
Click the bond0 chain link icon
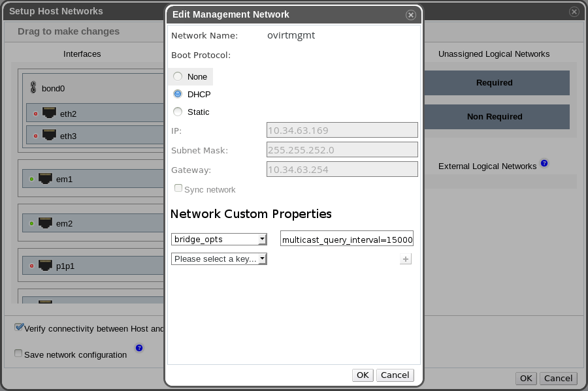(x=34, y=87)
